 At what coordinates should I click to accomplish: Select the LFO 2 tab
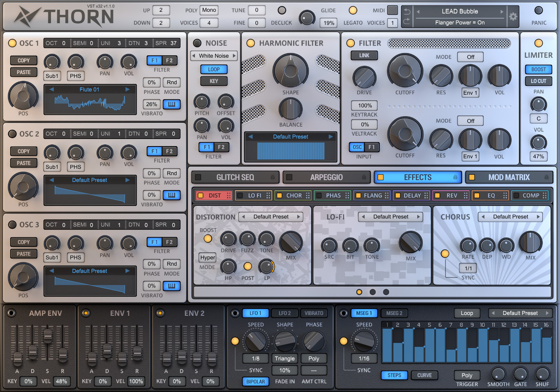[x=285, y=313]
